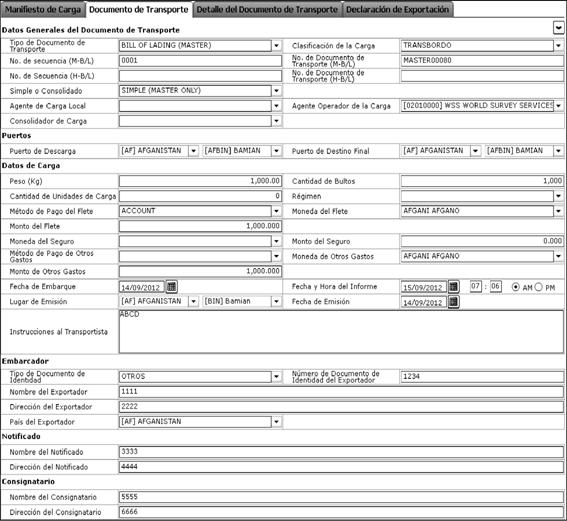Click Número de Documento de Identidad field

[482, 377]
